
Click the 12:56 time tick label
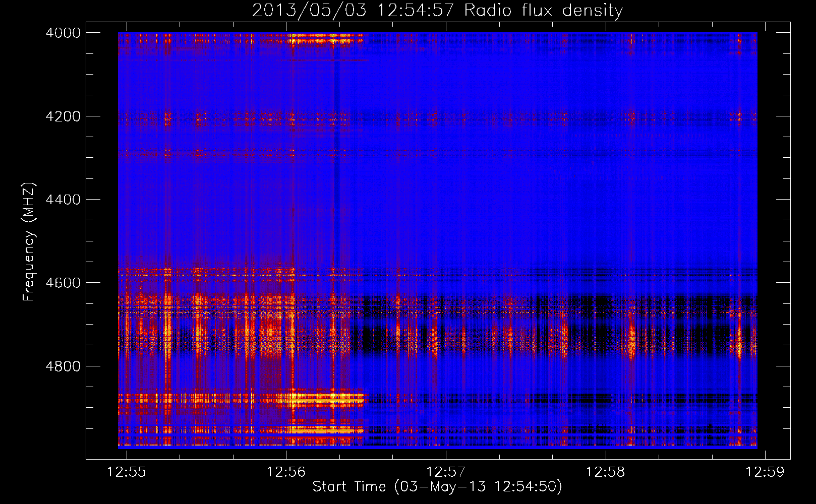(x=286, y=472)
